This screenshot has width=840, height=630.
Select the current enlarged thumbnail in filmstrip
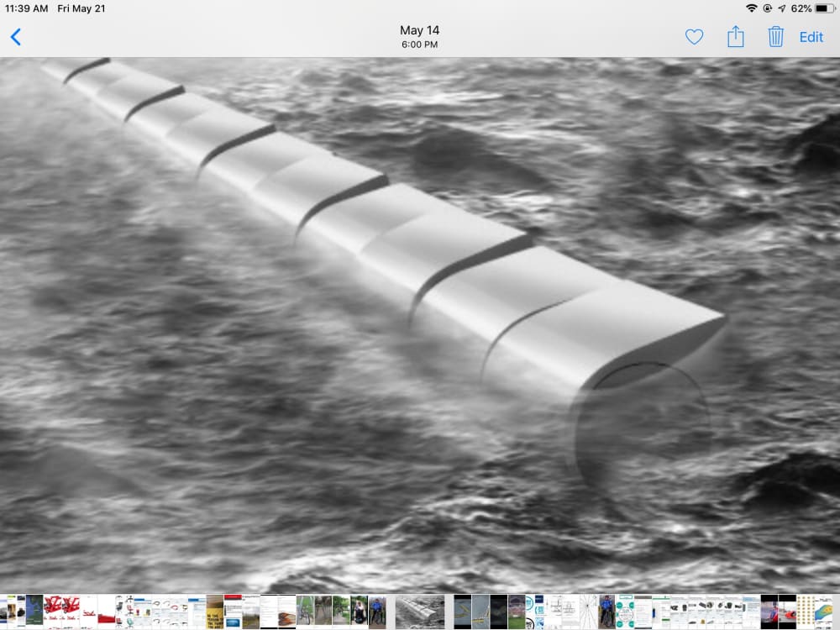point(420,612)
